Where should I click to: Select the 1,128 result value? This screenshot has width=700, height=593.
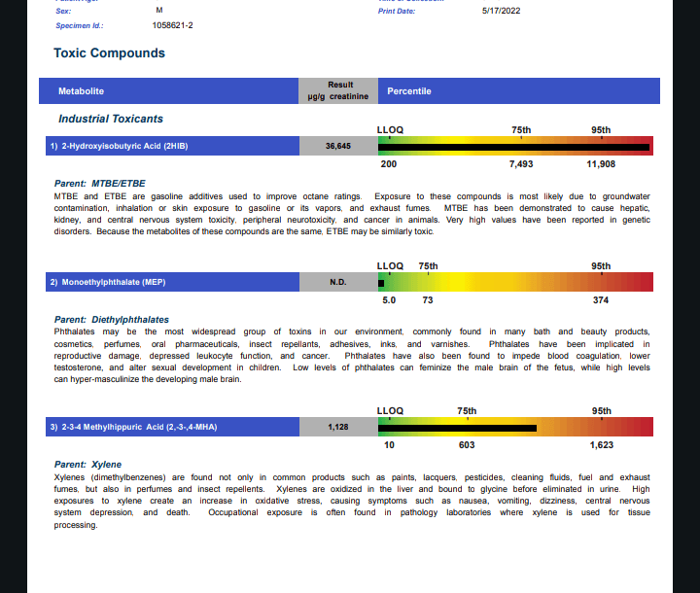[338, 427]
